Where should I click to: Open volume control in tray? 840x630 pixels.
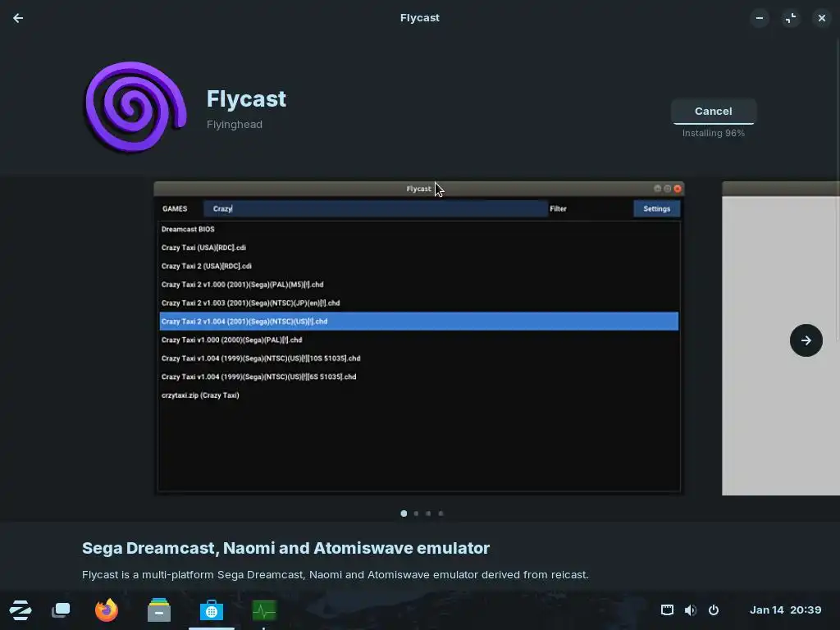point(691,609)
